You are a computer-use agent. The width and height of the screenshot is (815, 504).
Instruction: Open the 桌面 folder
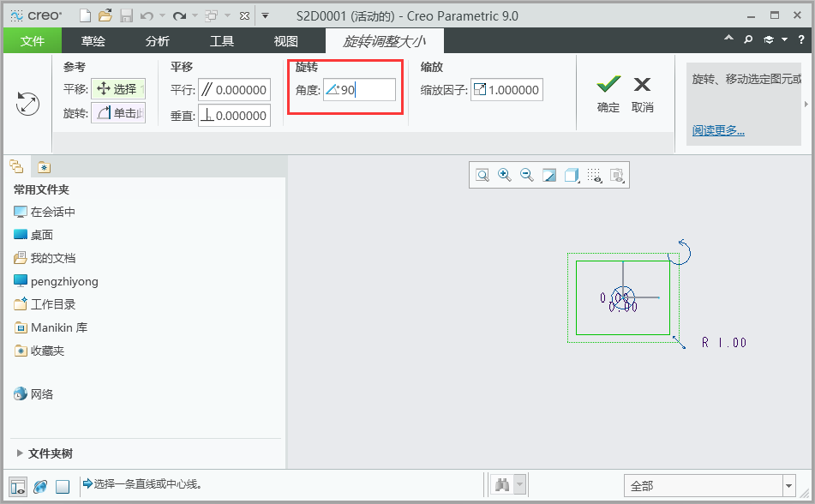coord(33,235)
